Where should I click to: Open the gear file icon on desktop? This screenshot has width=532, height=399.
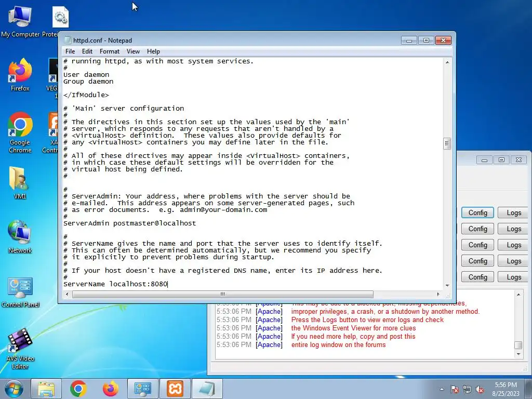[60, 17]
